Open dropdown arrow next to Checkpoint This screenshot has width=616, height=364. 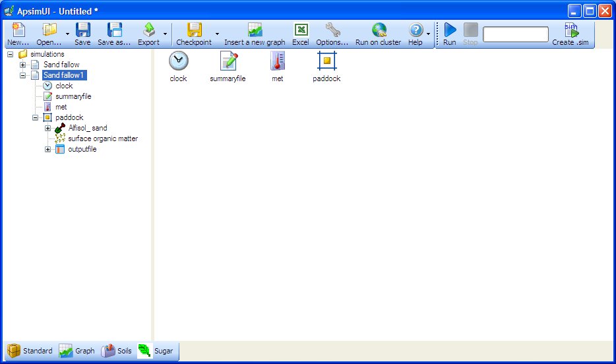pos(217,34)
